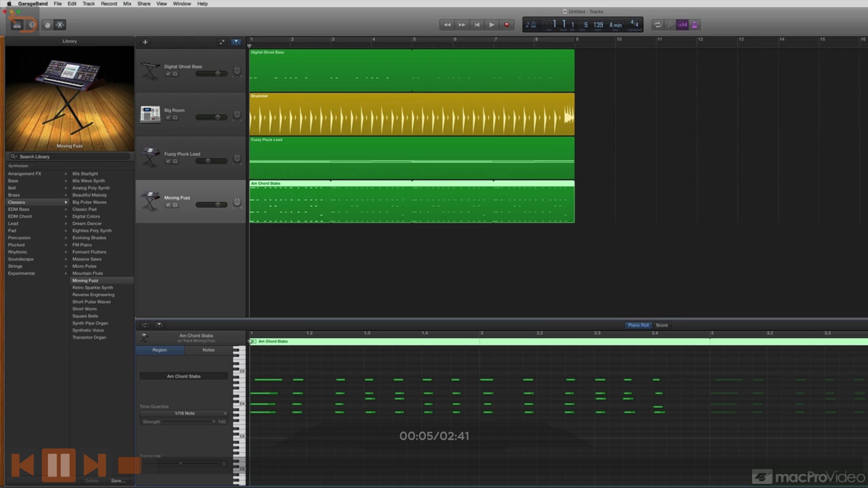Click the Tuner fork icon
The image size is (868, 488).
click(x=670, y=25)
